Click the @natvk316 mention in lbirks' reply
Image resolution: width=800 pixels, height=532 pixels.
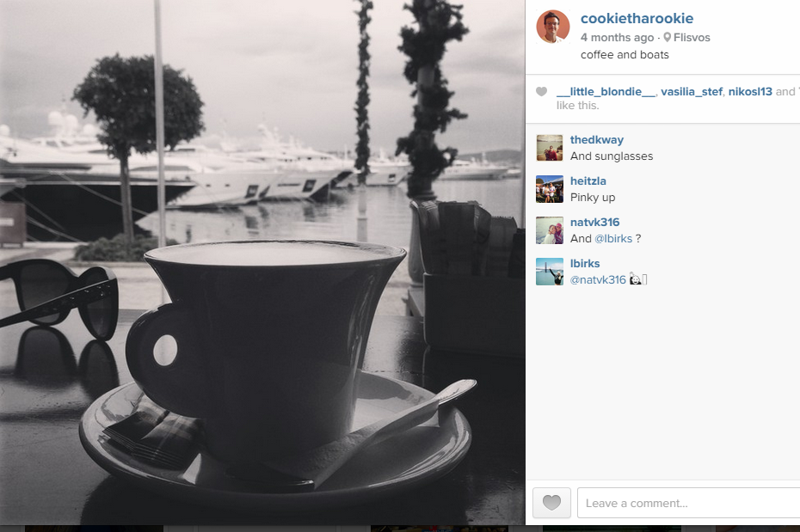[x=598, y=280]
